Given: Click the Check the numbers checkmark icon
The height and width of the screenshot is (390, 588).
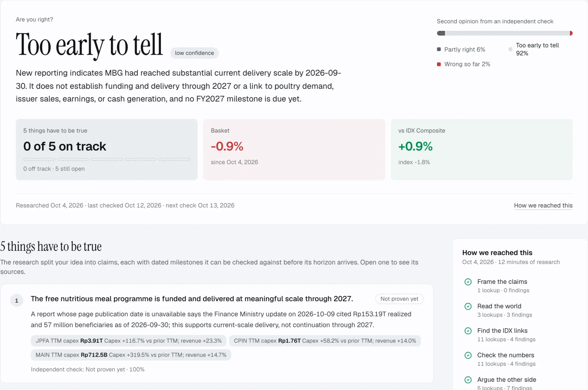Looking at the screenshot, I should pyautogui.click(x=468, y=355).
